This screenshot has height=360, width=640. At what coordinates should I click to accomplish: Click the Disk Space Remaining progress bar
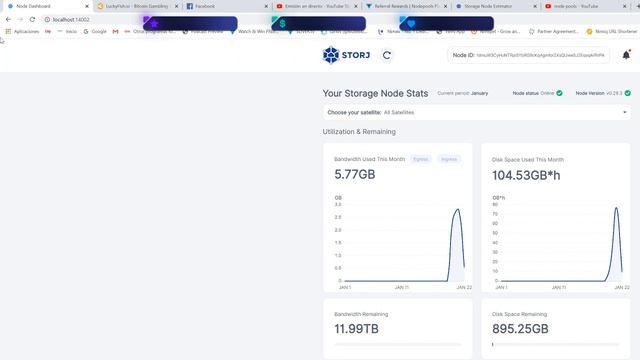tap(556, 344)
